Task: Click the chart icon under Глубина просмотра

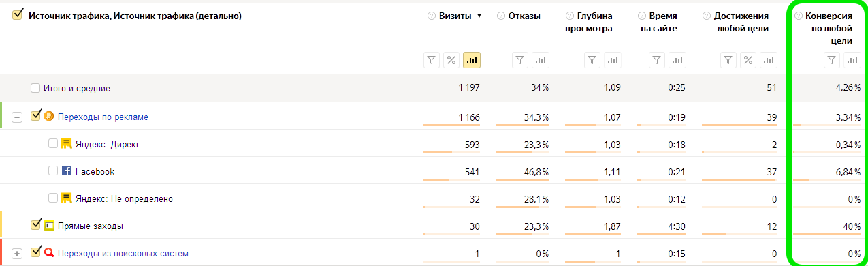Action: [x=613, y=60]
